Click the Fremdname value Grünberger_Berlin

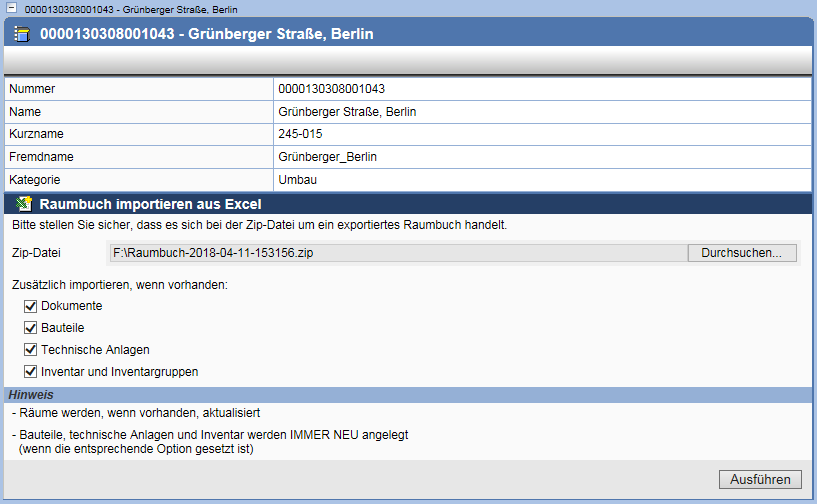[x=327, y=157]
